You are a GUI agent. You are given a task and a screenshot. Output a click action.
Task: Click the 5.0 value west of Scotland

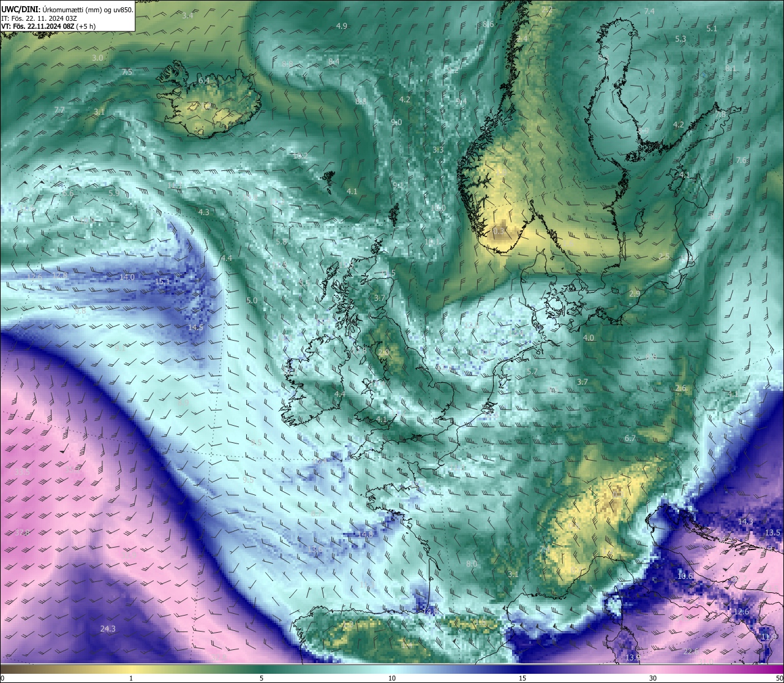pyautogui.click(x=252, y=301)
